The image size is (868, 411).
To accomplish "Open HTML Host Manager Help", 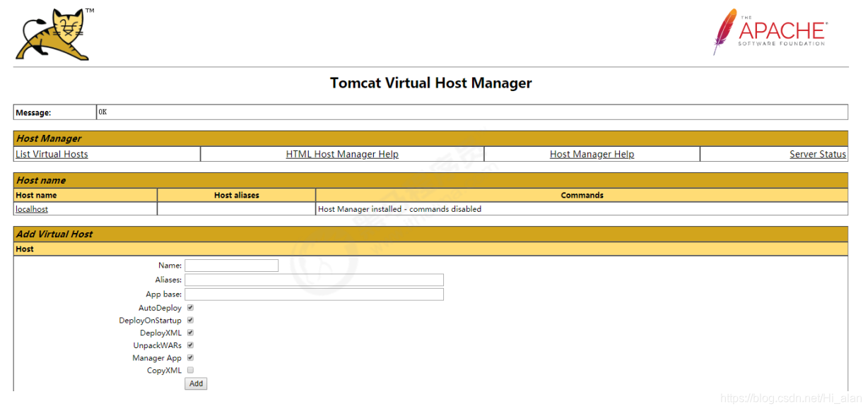I will pos(342,154).
